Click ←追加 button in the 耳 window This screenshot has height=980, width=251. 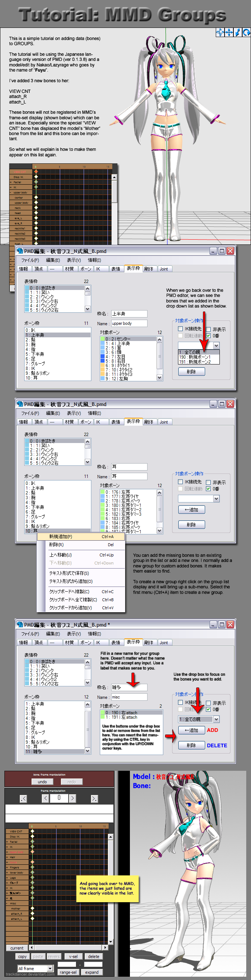[x=191, y=509]
